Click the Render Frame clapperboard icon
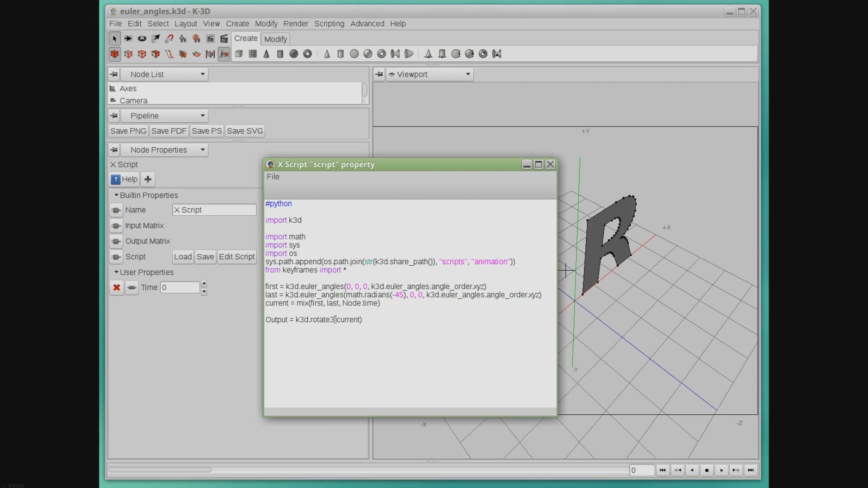This screenshot has height=488, width=868. click(224, 39)
